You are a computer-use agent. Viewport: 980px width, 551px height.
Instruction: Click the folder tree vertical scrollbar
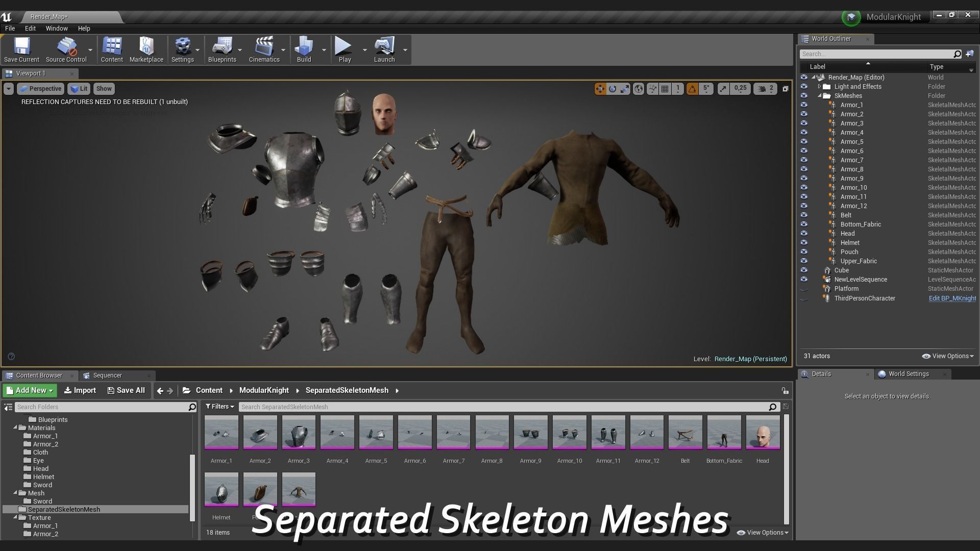click(x=192, y=487)
